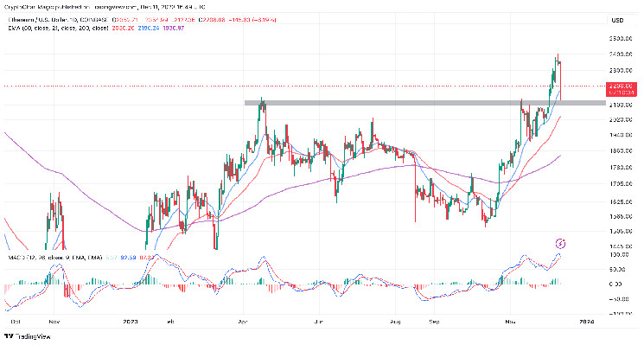Click the Aug time axis label
This screenshot has width=644, height=345.
pos(395,322)
